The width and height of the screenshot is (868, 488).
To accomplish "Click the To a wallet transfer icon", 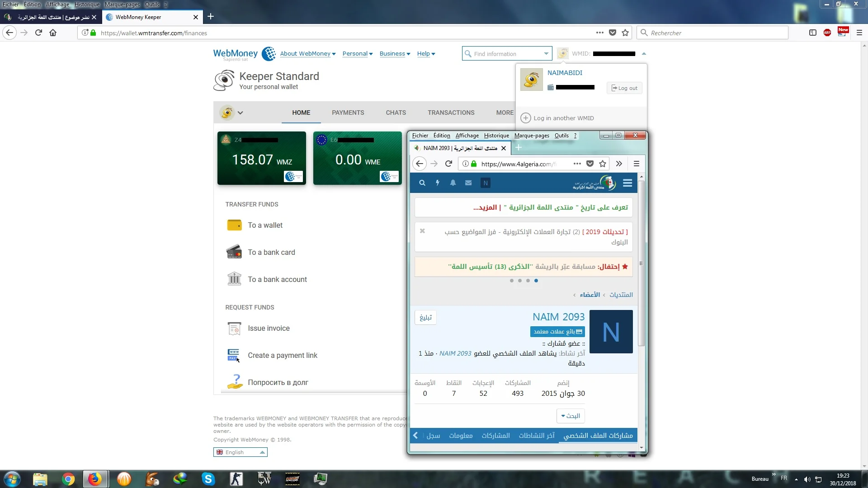I will [234, 225].
